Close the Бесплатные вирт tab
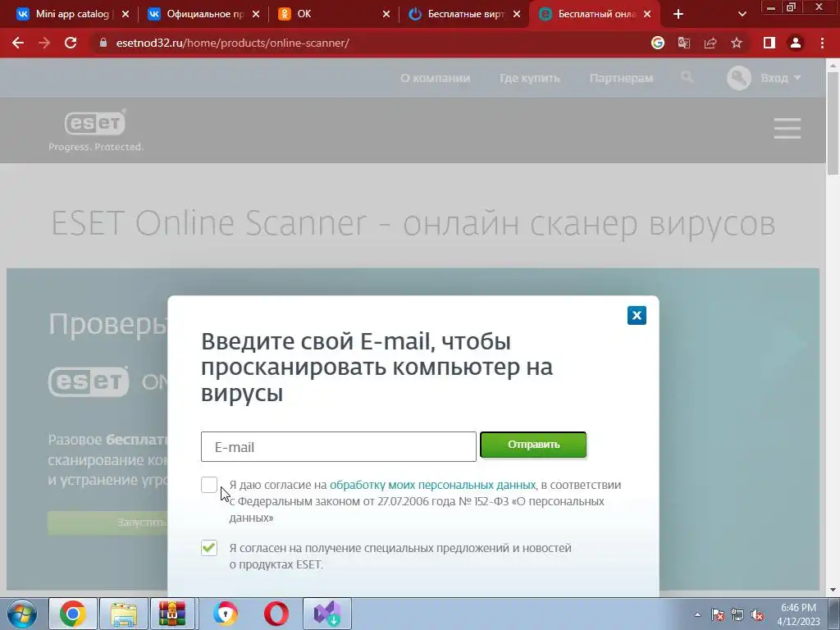840x630 pixels. tap(517, 14)
